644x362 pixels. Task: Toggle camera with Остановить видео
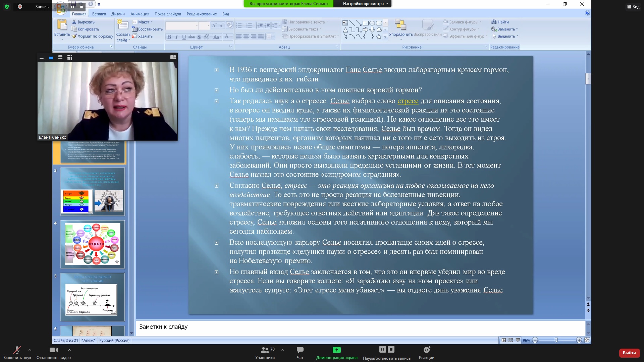coord(54,353)
